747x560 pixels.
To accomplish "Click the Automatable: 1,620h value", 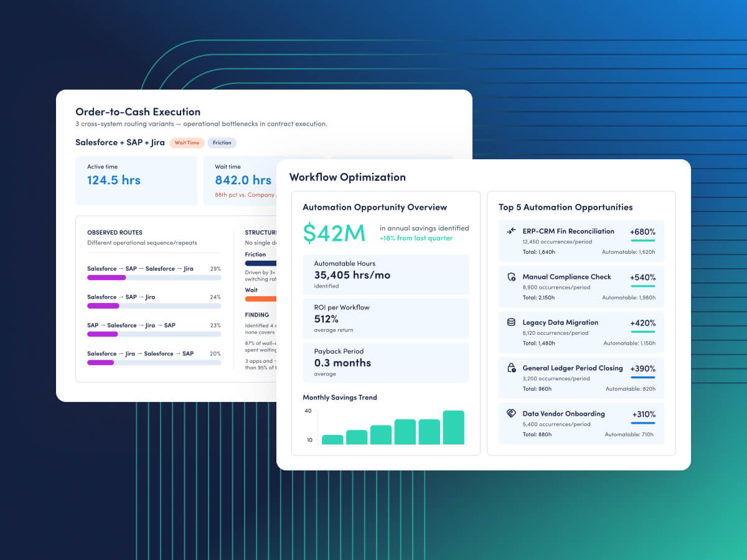I will 629,252.
